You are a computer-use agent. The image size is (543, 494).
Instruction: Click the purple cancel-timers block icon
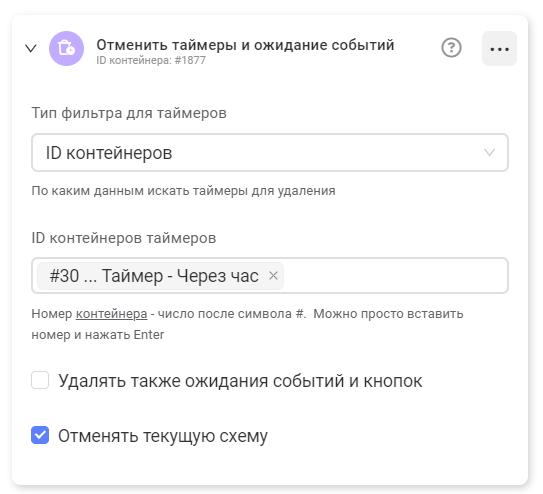[x=66, y=48]
